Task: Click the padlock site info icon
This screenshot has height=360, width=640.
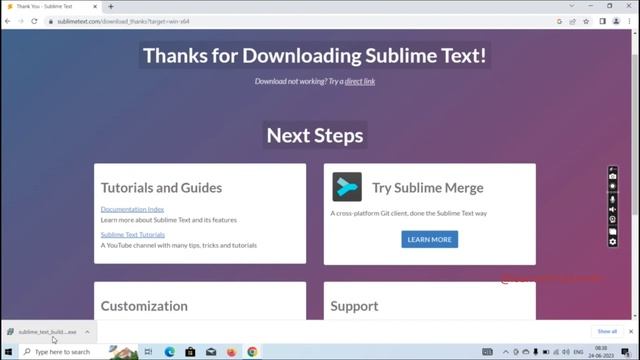Action: 51,21
